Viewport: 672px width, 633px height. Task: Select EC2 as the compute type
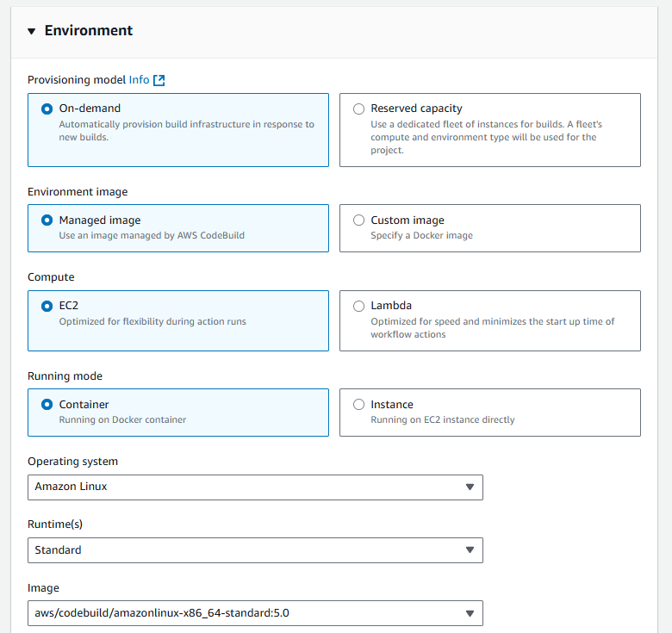[x=47, y=306]
